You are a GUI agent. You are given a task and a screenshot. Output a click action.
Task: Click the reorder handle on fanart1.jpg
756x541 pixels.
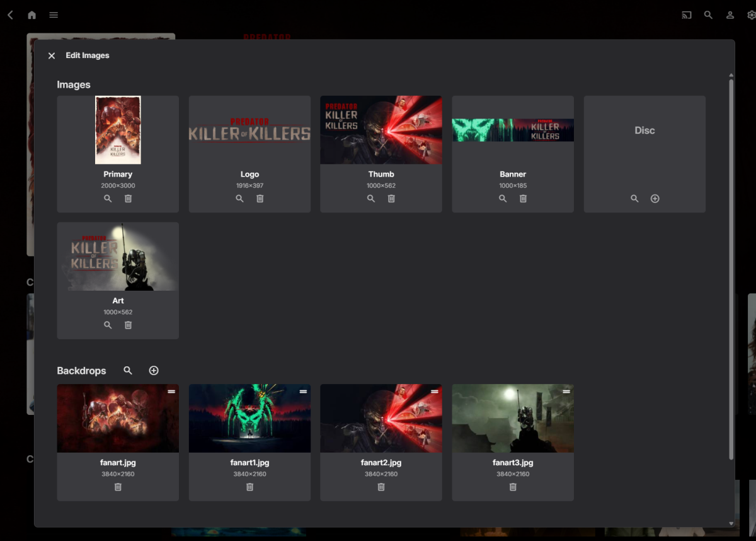click(x=303, y=392)
